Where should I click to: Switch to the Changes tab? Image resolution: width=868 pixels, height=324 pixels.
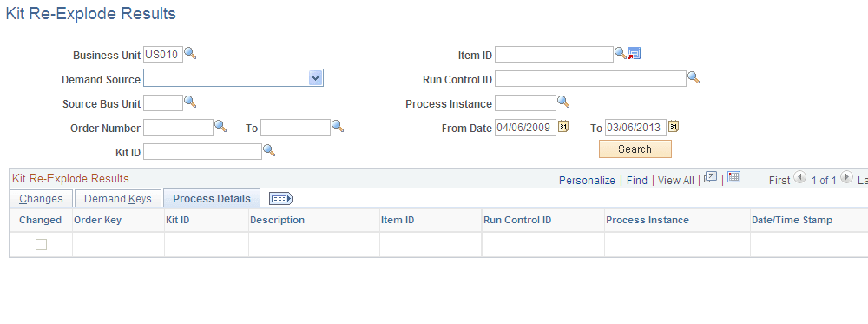pos(41,198)
